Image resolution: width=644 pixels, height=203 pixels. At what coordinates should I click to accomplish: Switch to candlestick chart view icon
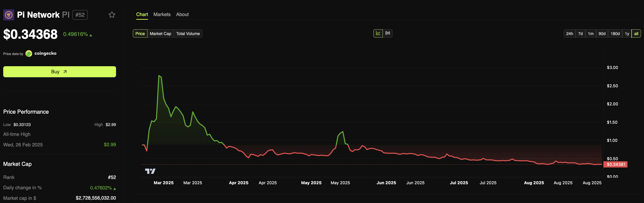pyautogui.click(x=388, y=33)
